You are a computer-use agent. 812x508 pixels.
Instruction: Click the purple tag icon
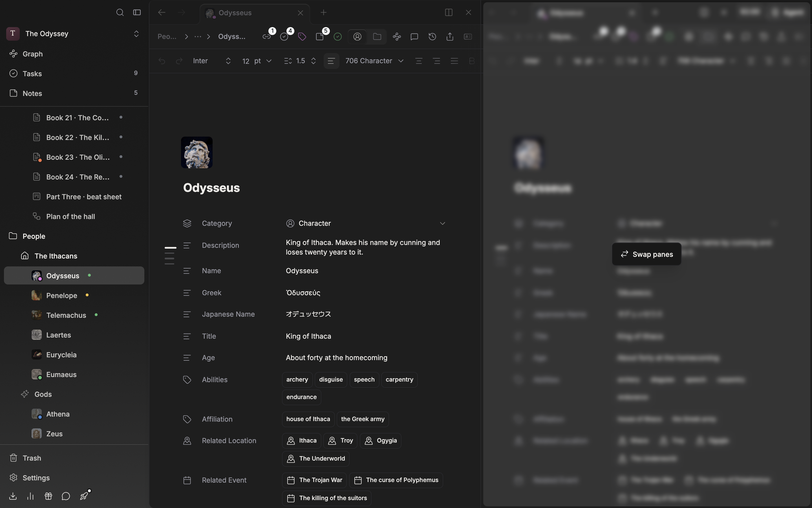302,37
